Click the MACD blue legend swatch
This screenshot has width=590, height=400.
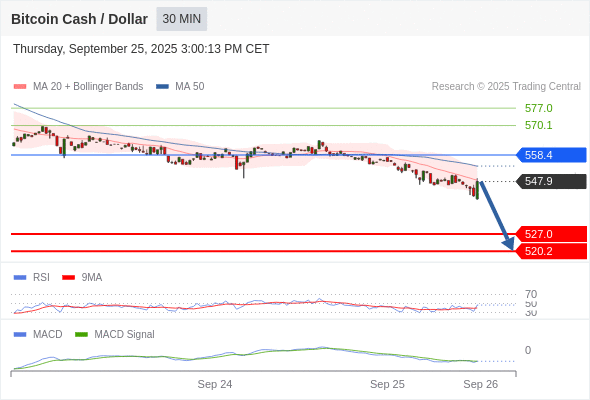(20, 335)
